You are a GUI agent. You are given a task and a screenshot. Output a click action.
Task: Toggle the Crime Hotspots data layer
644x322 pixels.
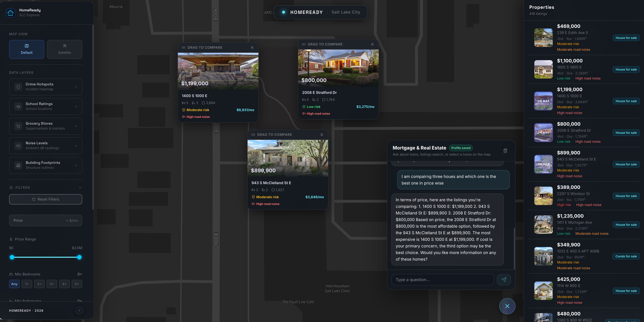45,87
